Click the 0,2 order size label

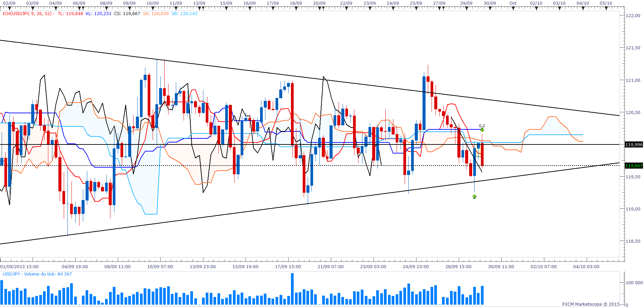point(482,126)
